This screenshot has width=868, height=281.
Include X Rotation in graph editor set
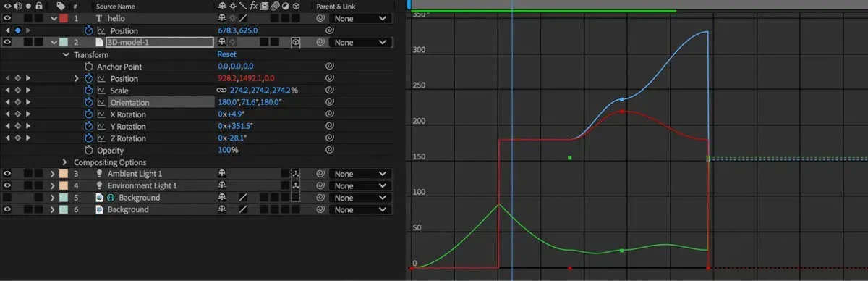tap(101, 114)
